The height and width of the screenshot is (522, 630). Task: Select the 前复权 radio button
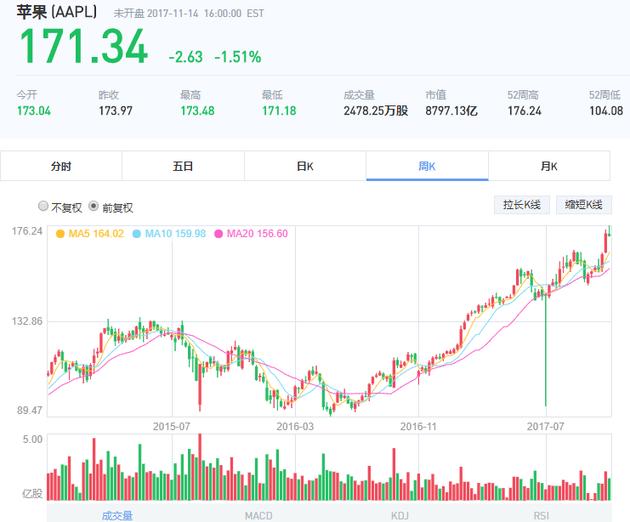coord(93,206)
